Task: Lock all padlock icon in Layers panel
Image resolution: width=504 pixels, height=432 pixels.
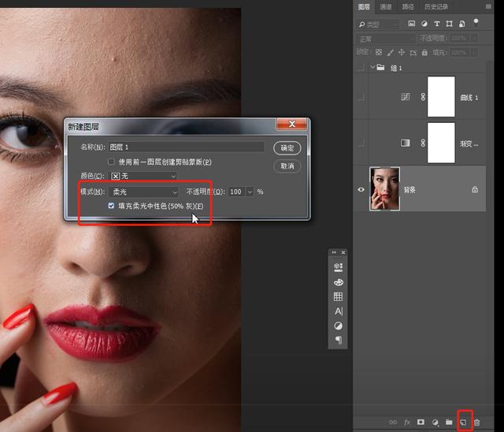Action: [424, 52]
